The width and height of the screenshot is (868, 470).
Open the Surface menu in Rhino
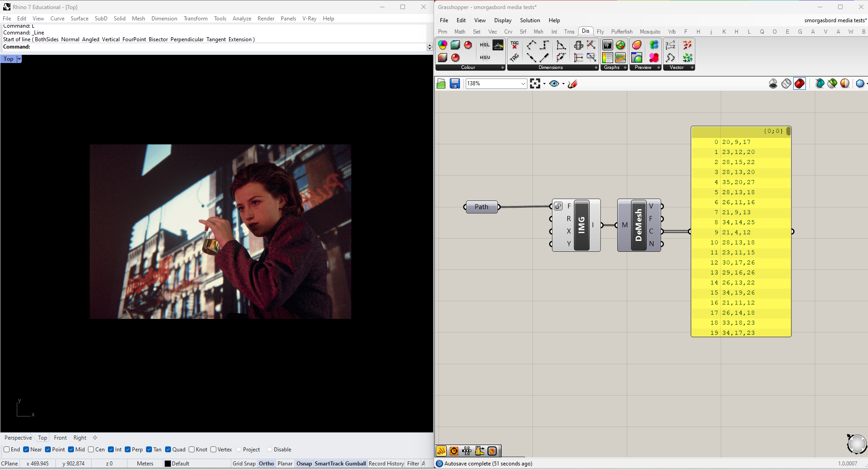point(79,19)
